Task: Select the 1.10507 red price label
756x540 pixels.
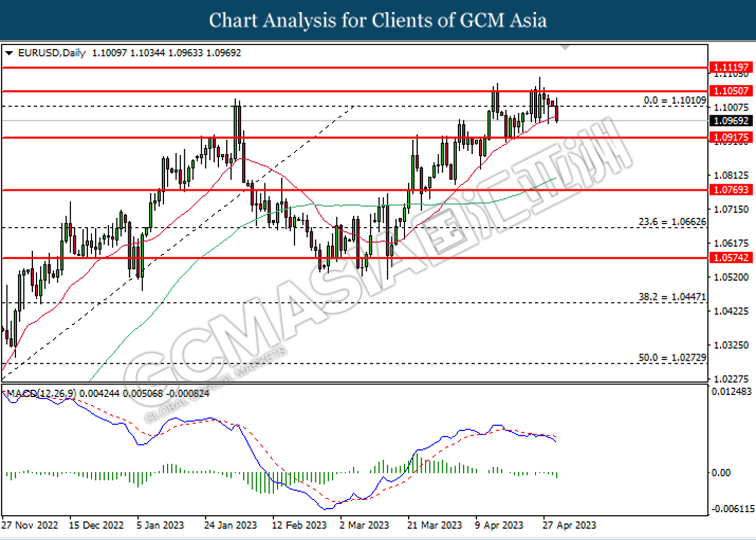Action: (x=731, y=91)
